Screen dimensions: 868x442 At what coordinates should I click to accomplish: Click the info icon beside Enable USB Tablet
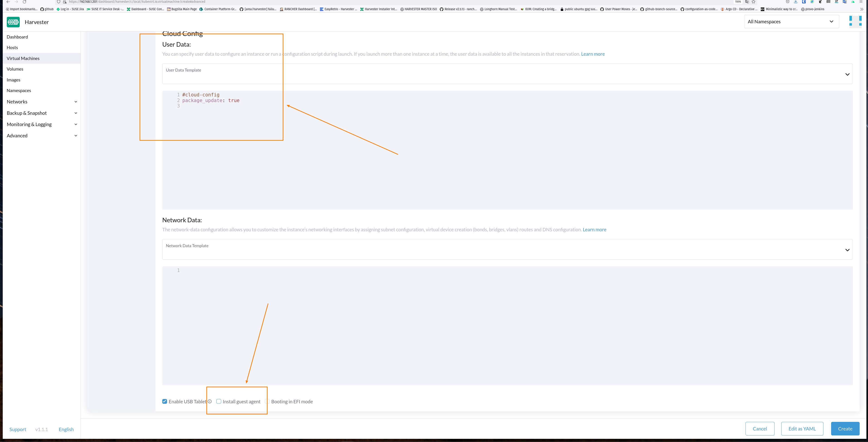tap(210, 401)
